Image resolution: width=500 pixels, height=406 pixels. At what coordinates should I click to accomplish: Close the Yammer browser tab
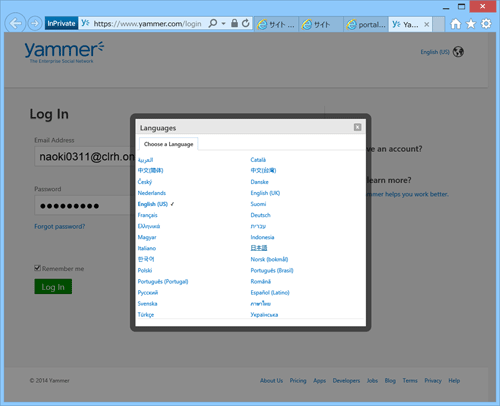click(426, 24)
